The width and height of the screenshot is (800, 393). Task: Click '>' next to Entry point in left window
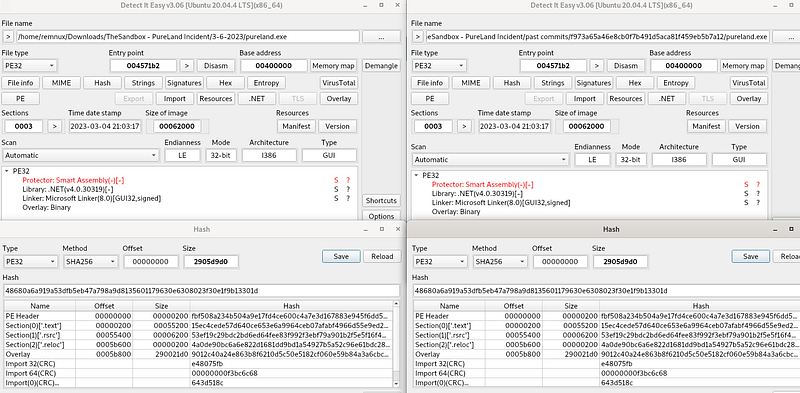[187, 66]
